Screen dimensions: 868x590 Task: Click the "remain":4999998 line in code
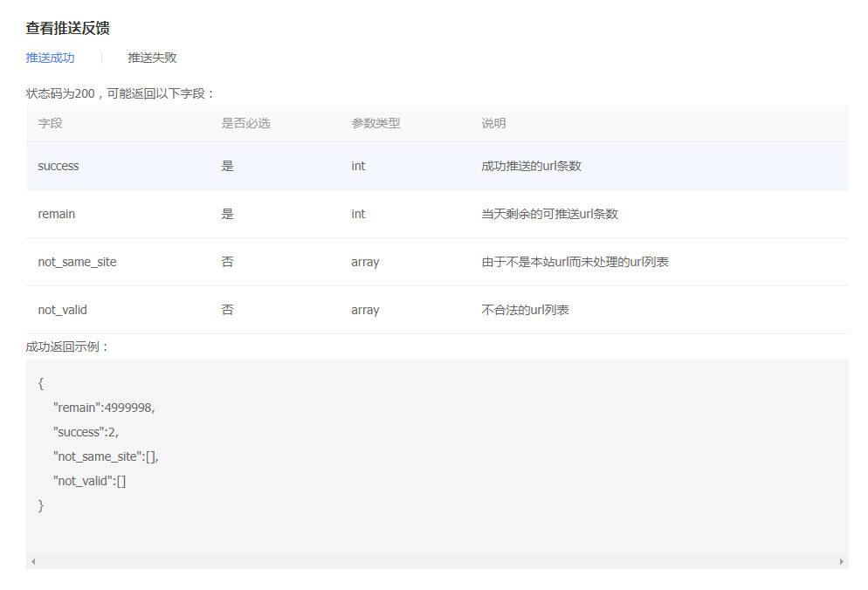pyautogui.click(x=104, y=408)
